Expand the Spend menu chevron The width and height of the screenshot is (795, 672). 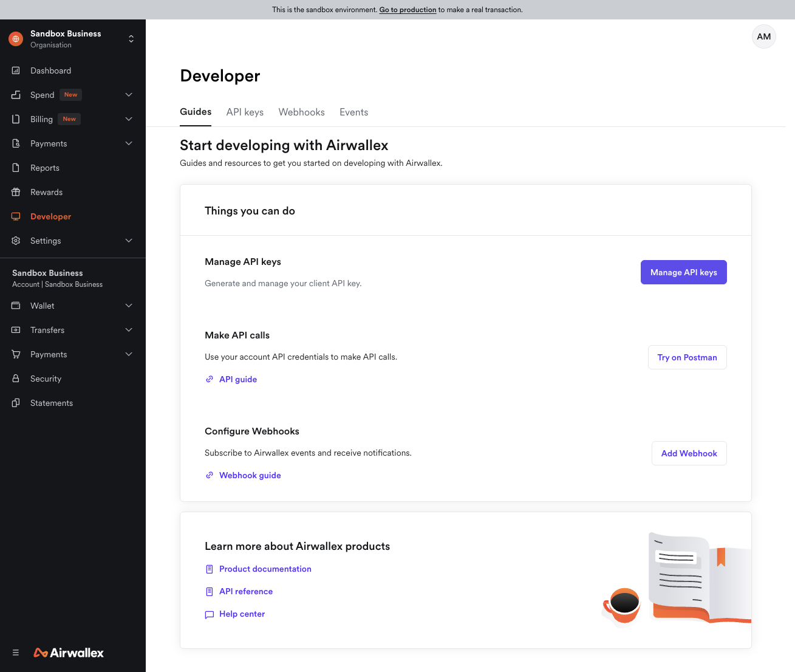(x=129, y=95)
